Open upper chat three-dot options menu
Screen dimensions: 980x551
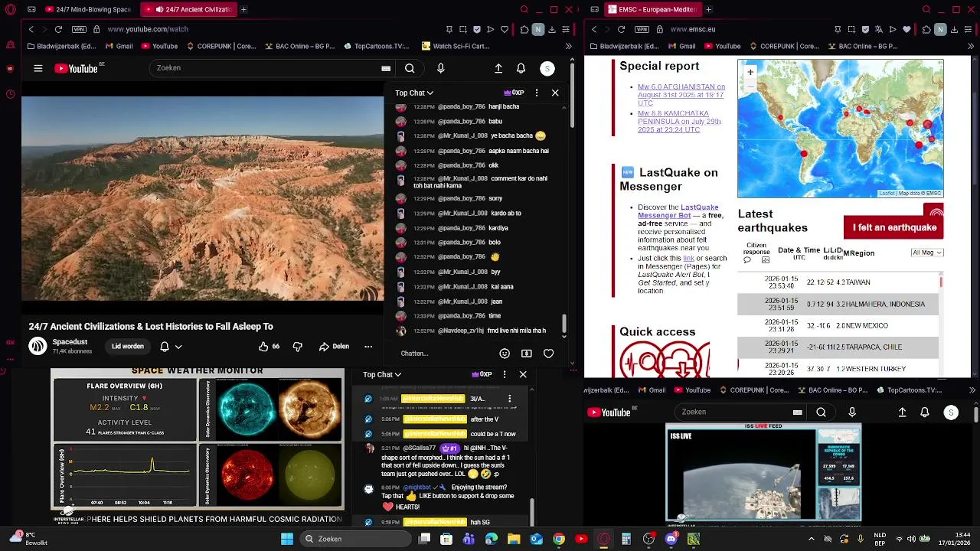click(x=537, y=93)
